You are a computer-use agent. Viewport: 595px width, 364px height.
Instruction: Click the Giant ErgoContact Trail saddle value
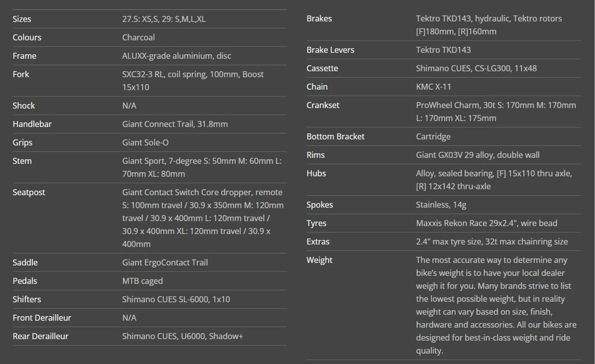(x=165, y=262)
